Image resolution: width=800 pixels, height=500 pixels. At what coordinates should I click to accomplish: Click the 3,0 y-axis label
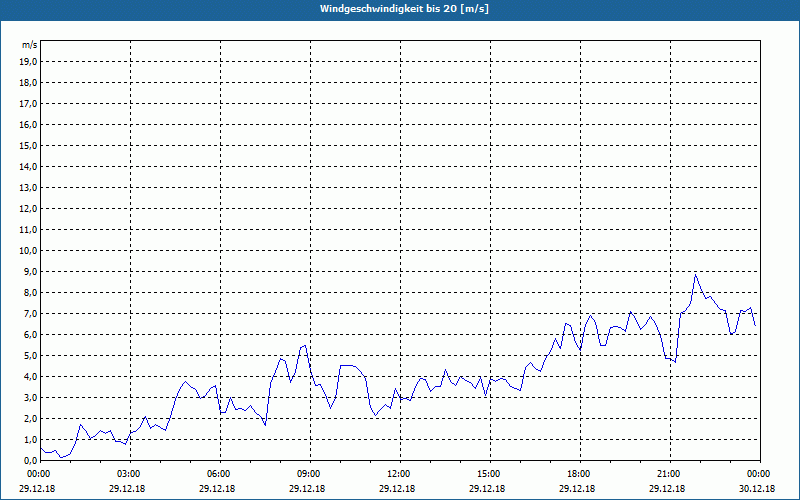[30, 397]
